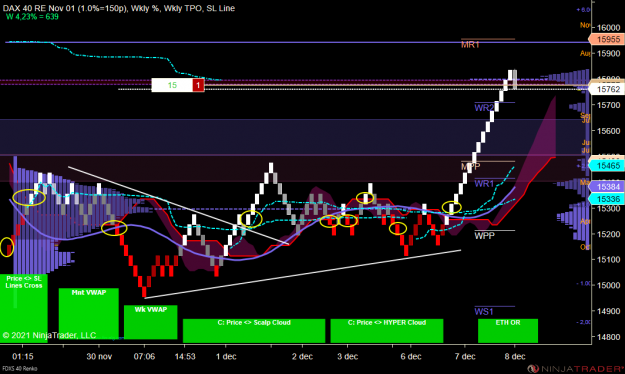Click the WPP pivot label

(x=484, y=236)
